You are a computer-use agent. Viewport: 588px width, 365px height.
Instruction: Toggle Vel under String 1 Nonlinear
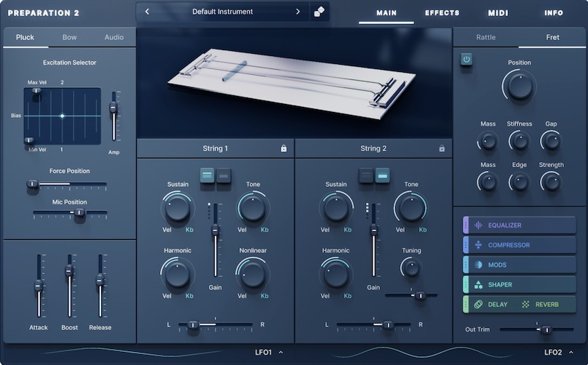pyautogui.click(x=242, y=296)
